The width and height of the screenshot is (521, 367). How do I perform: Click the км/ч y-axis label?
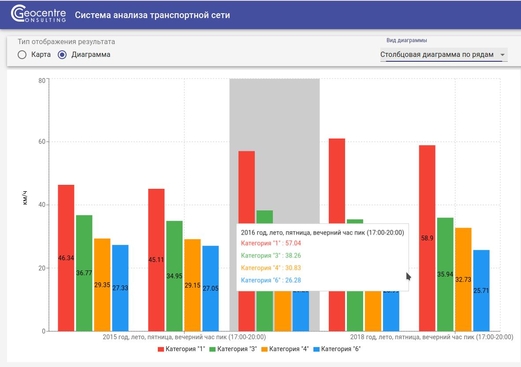pyautogui.click(x=25, y=198)
